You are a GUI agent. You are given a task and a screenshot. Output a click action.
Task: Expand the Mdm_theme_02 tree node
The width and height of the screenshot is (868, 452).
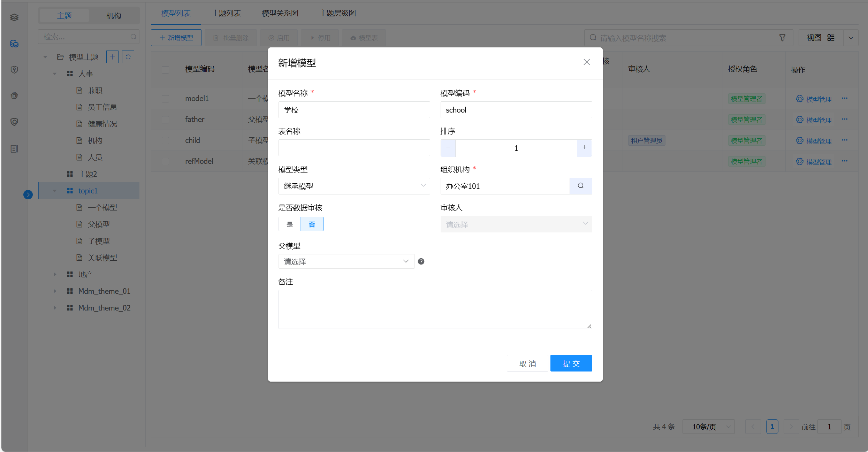pos(55,308)
